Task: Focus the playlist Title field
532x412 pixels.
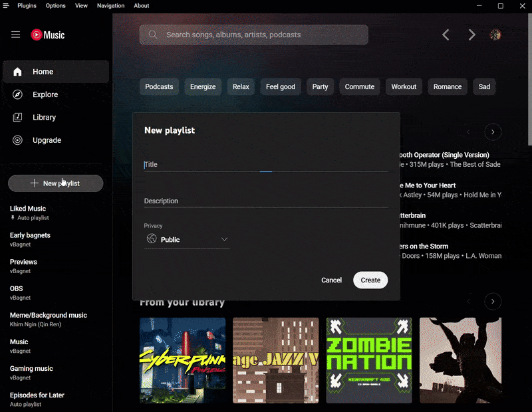Action: (266, 164)
